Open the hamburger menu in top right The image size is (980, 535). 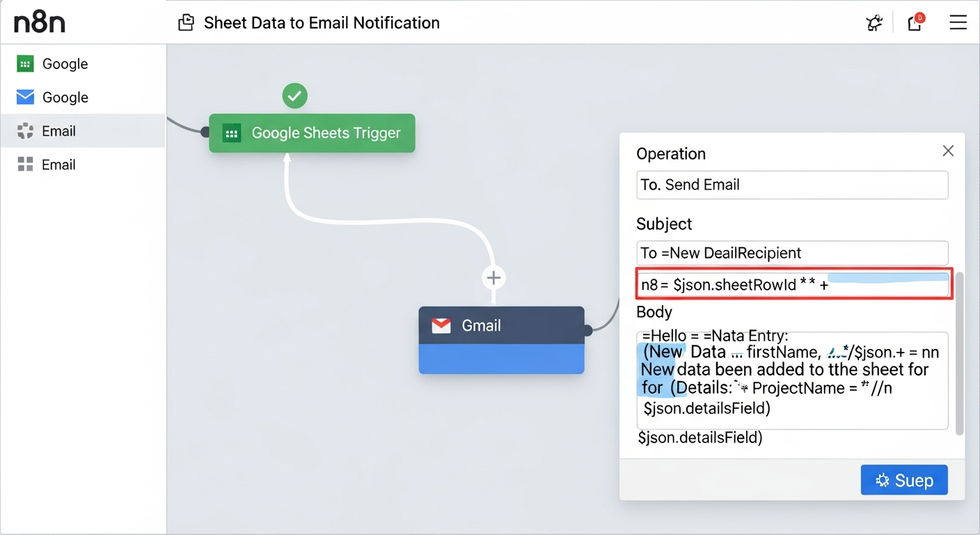click(958, 22)
